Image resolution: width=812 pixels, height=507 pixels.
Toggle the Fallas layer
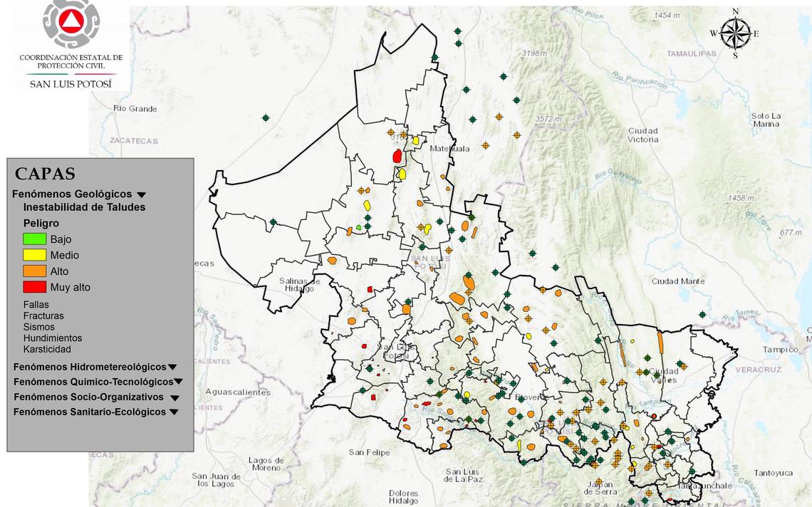(37, 304)
